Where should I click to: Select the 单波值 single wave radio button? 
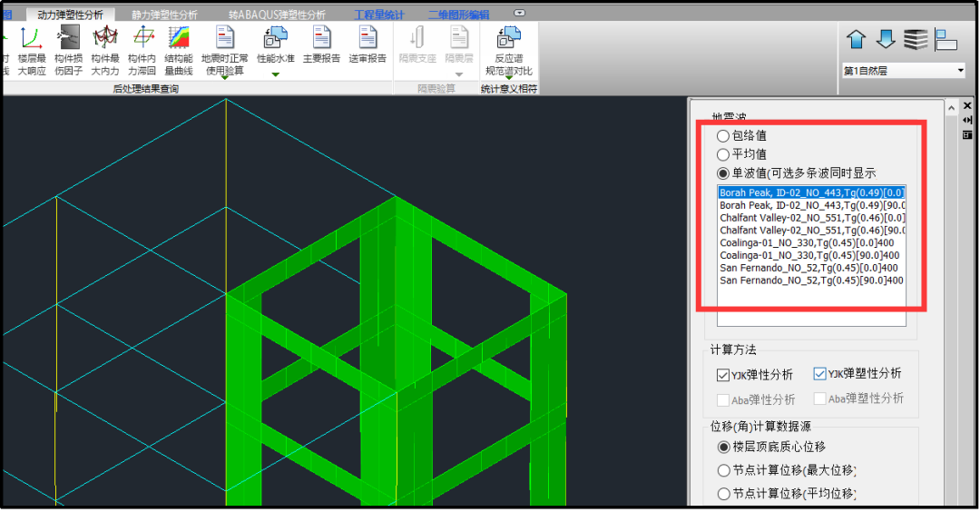pos(723,173)
